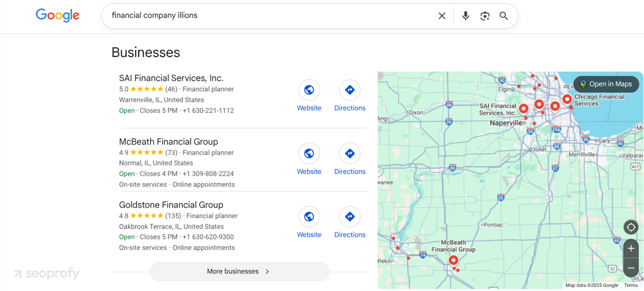Zoom out the map with minus button

(x=631, y=268)
